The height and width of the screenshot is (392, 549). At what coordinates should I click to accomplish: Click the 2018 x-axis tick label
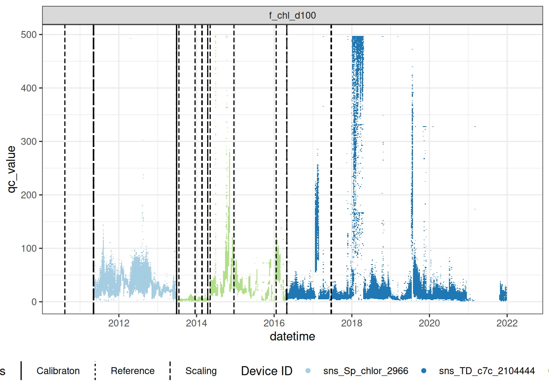351,323
